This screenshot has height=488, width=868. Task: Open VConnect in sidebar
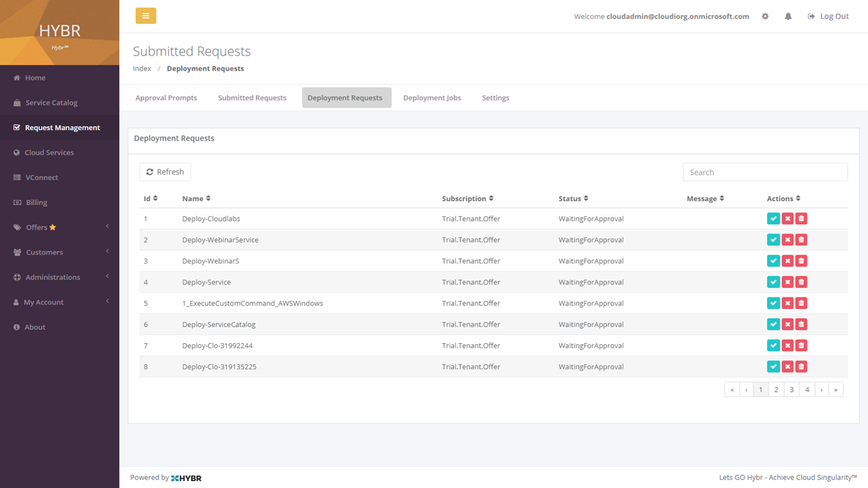(x=60, y=178)
